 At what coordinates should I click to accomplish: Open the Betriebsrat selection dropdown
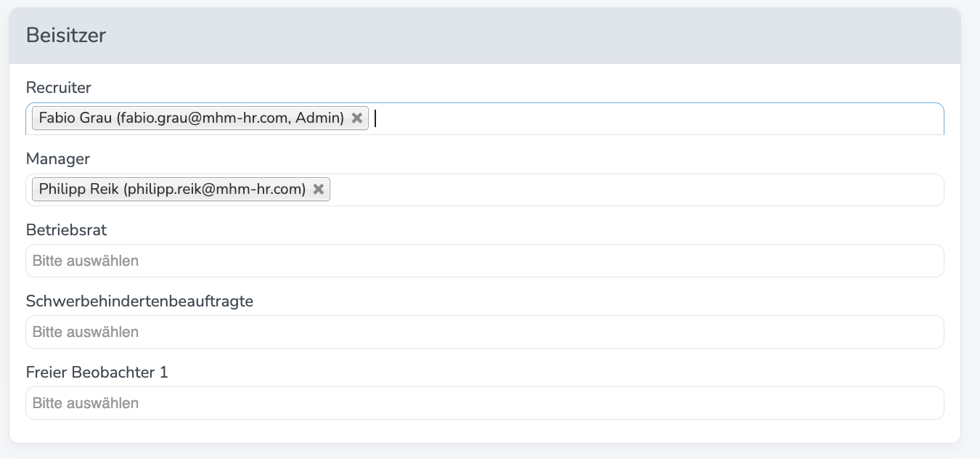point(484,261)
